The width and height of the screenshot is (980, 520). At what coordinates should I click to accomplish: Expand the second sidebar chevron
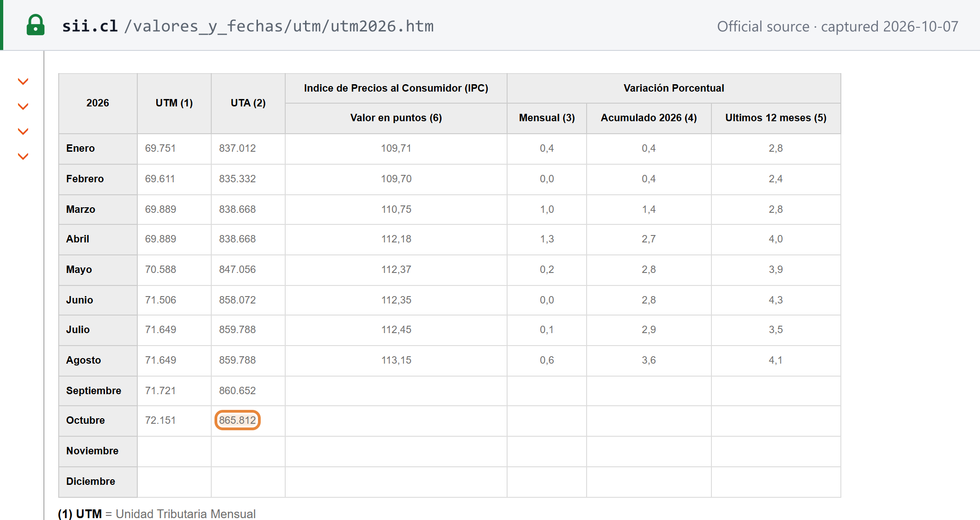[23, 107]
